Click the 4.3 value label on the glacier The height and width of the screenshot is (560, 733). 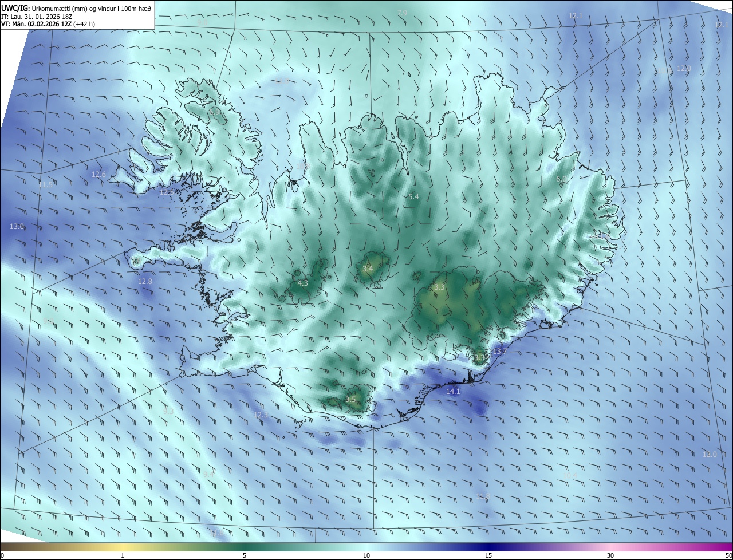[x=303, y=283]
